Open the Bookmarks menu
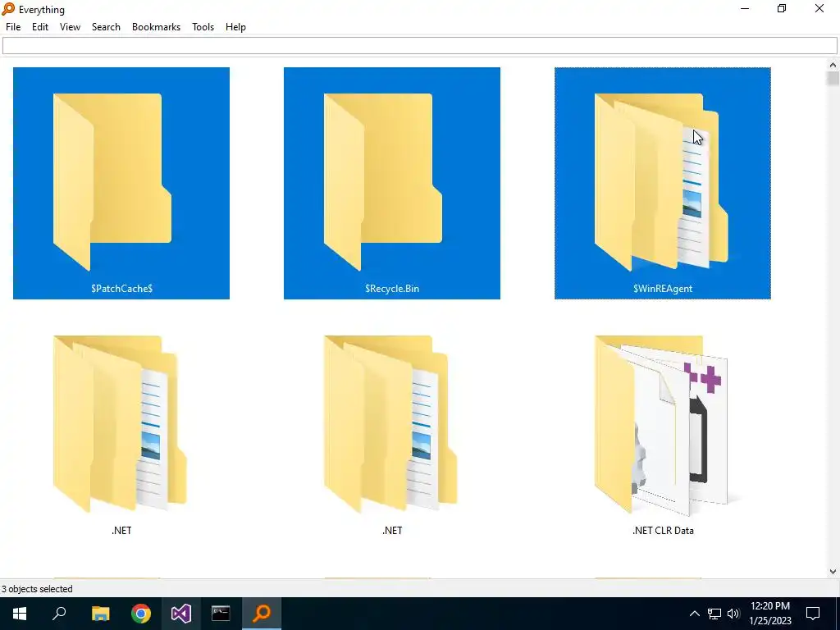This screenshot has width=840, height=630. point(156,27)
